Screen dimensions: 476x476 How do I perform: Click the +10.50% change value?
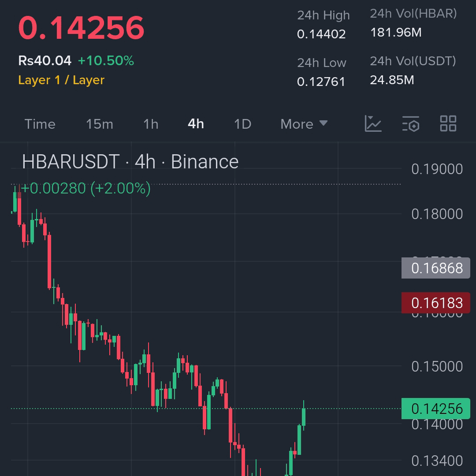pos(106,61)
